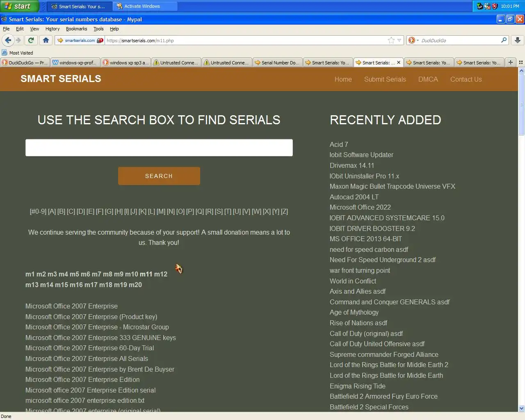Reload the page with the refresh icon

(x=31, y=40)
